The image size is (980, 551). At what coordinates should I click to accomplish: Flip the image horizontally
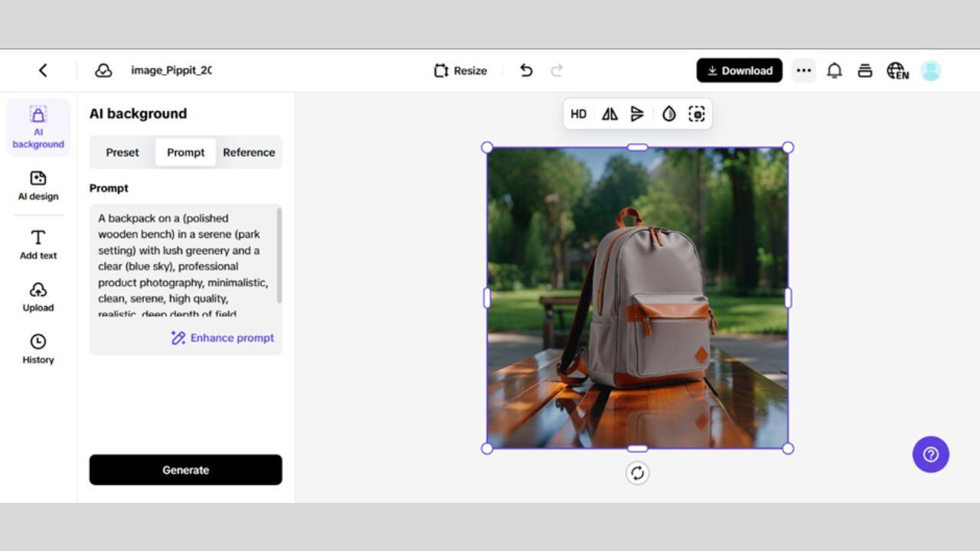(609, 114)
